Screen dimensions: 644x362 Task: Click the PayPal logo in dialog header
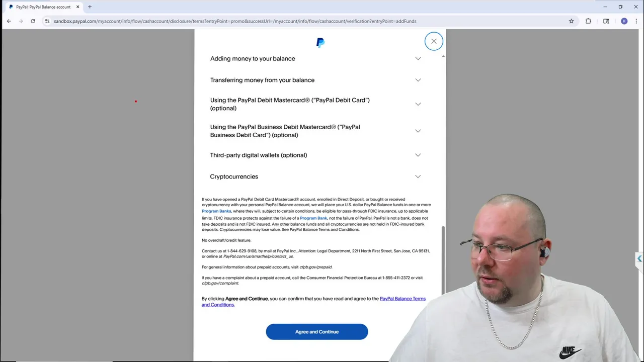click(x=320, y=43)
